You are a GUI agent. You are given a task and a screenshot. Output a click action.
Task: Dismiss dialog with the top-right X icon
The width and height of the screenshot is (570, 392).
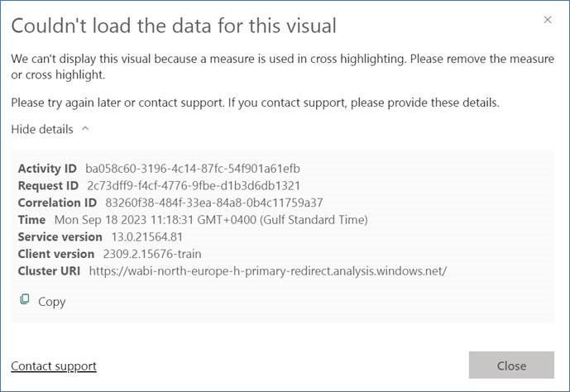(548, 20)
